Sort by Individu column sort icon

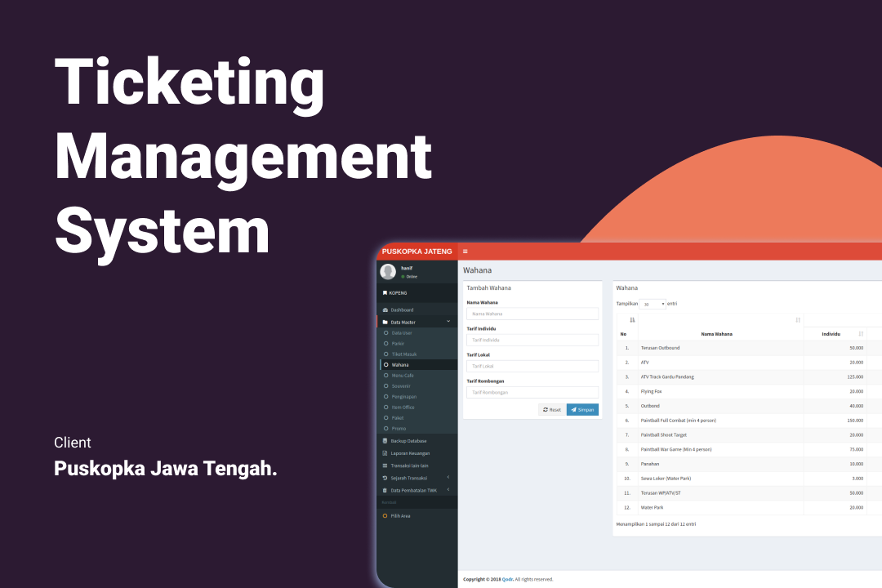(x=861, y=333)
